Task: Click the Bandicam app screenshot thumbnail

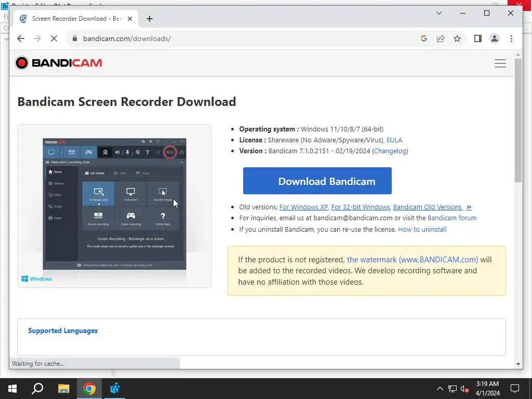Action: click(114, 204)
